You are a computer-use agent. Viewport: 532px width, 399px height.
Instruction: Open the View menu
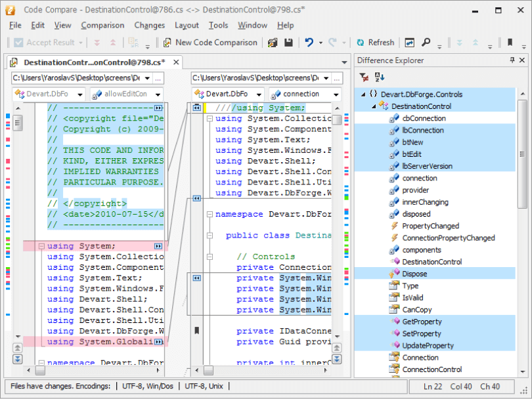pos(63,25)
